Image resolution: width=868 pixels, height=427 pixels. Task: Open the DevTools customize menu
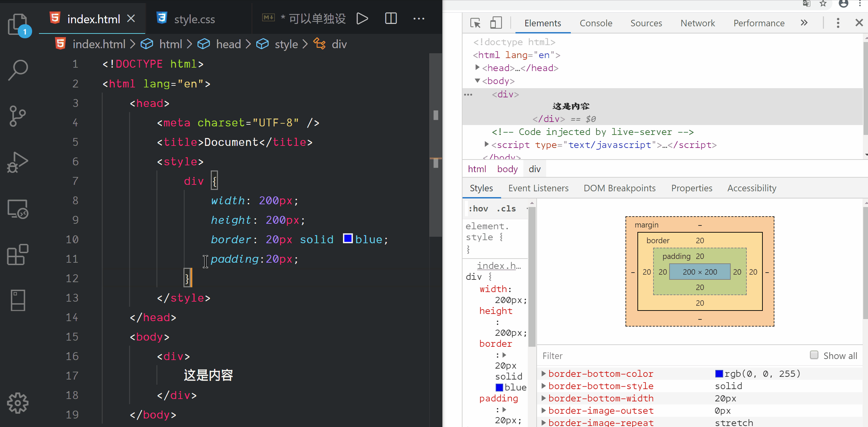[838, 23]
